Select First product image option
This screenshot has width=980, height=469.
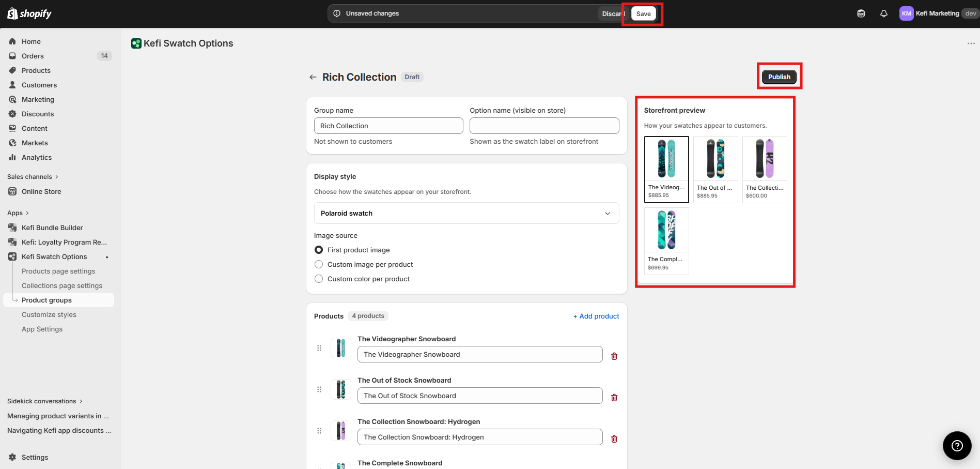[319, 250]
